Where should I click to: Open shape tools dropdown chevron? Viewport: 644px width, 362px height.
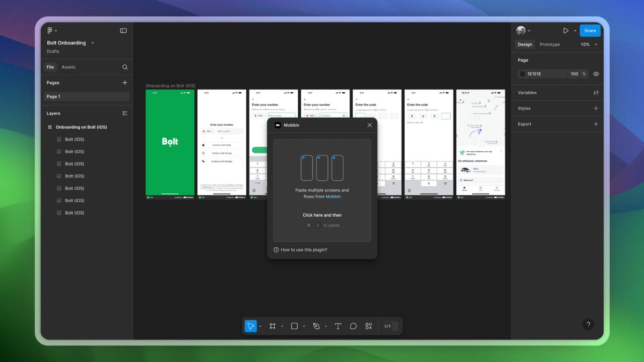(304, 326)
